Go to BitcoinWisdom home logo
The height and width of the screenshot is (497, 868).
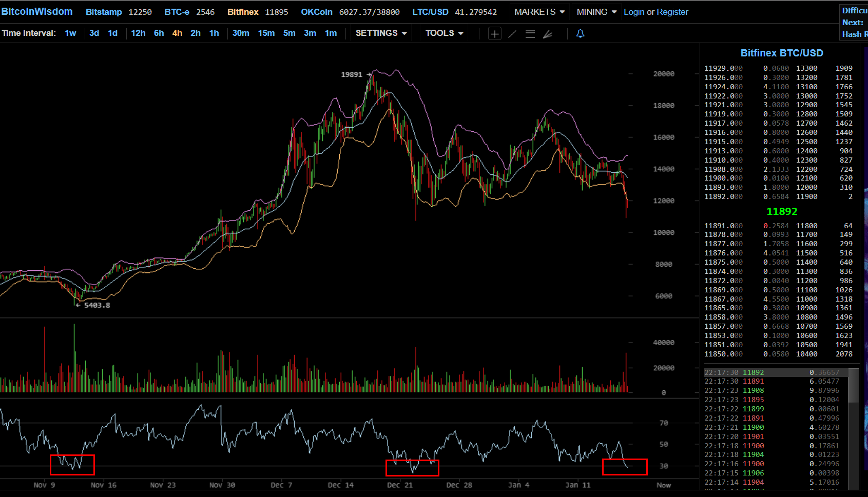(x=37, y=11)
